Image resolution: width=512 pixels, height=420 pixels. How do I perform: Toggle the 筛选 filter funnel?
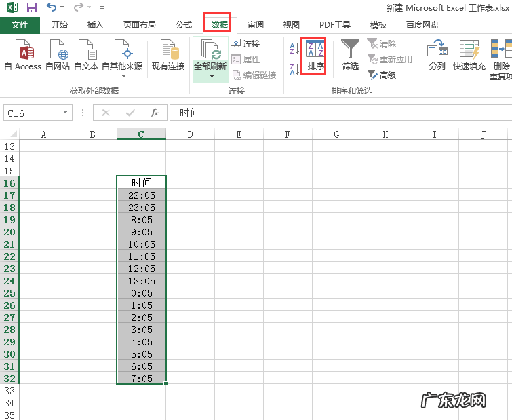click(x=351, y=55)
